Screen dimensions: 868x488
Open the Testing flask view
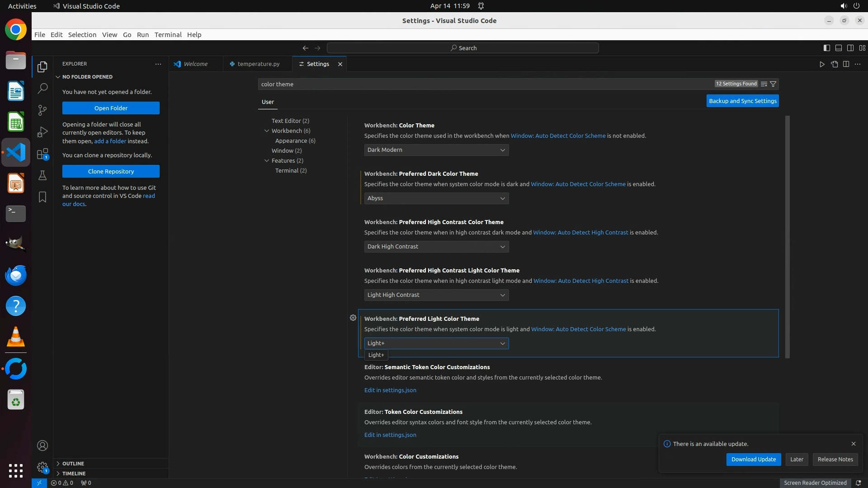point(42,175)
